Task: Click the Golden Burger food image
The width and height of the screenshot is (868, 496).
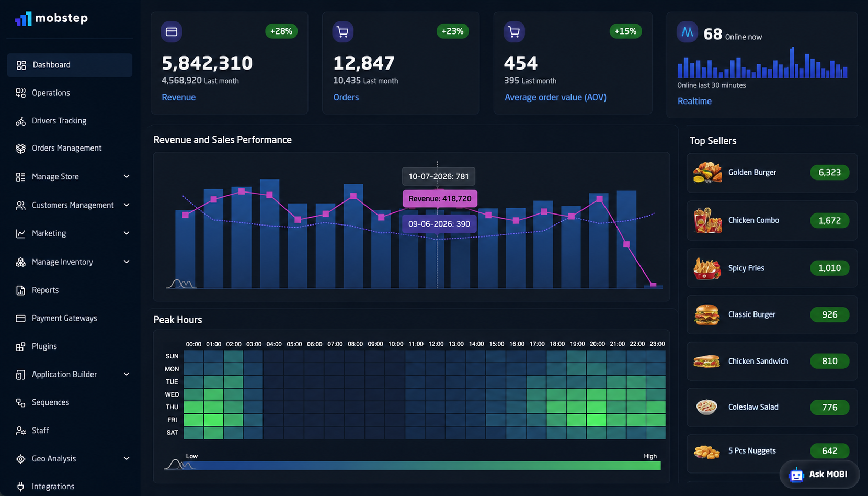Action: 707,172
